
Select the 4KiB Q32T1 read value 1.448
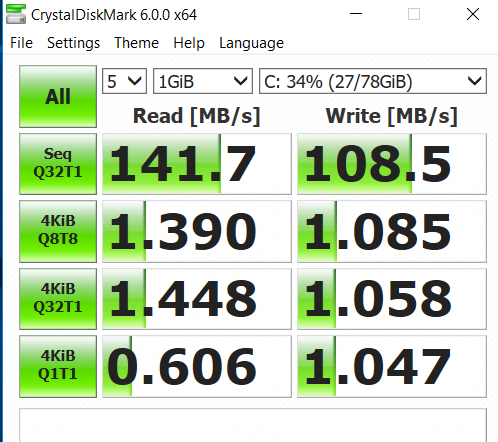pyautogui.click(x=197, y=299)
